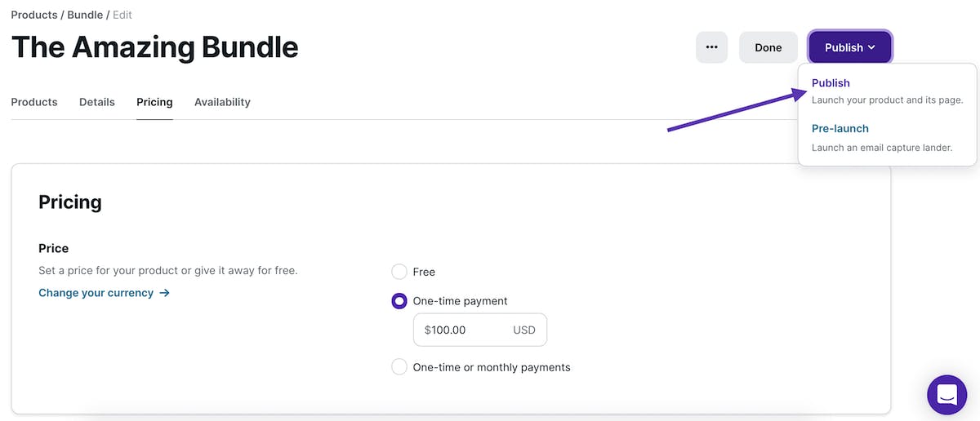Screen dimensions: 980x421
Task: Click the chevron on the Publish button
Action: (871, 47)
